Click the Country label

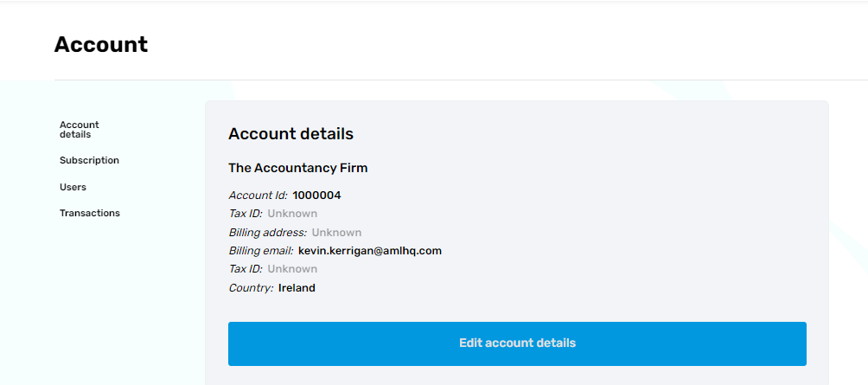click(251, 288)
